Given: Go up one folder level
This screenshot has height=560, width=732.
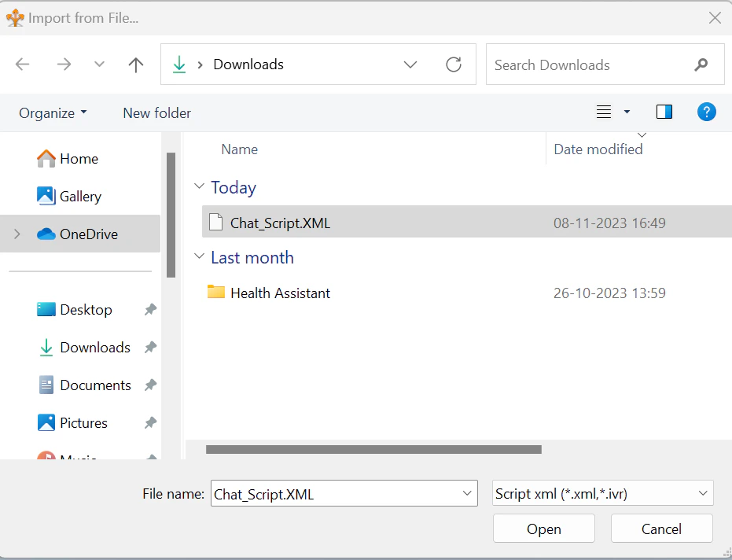Looking at the screenshot, I should click(x=135, y=64).
